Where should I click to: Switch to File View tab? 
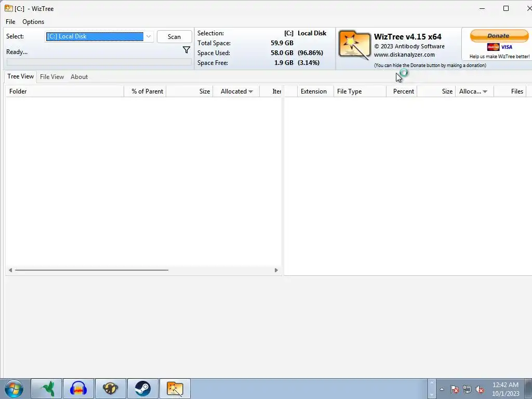(52, 77)
